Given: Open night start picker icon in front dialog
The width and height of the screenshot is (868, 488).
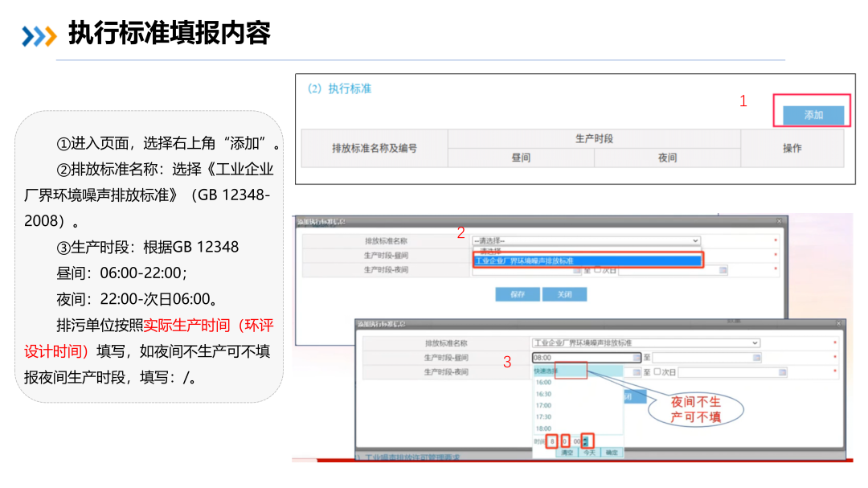Looking at the screenshot, I should (636, 372).
